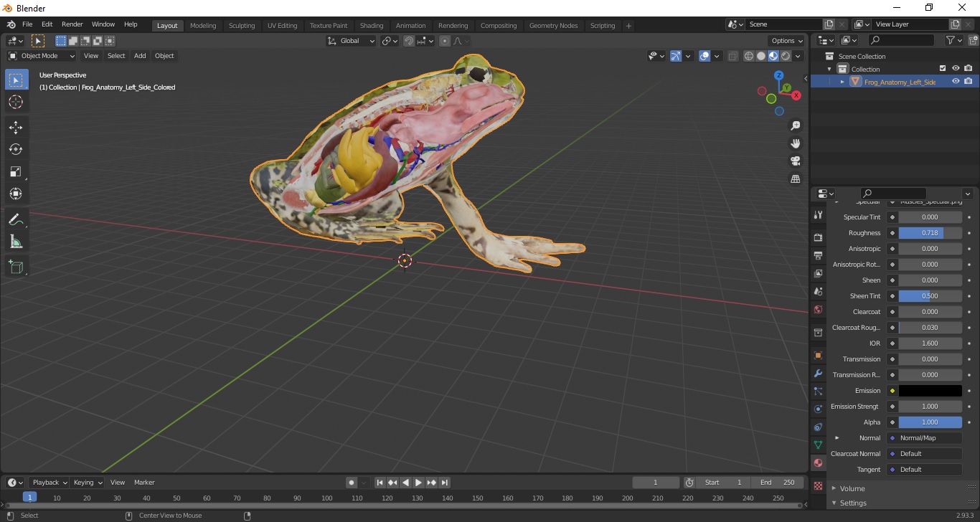980x522 pixels.
Task: Activate the Rotate tool
Action: [16, 149]
